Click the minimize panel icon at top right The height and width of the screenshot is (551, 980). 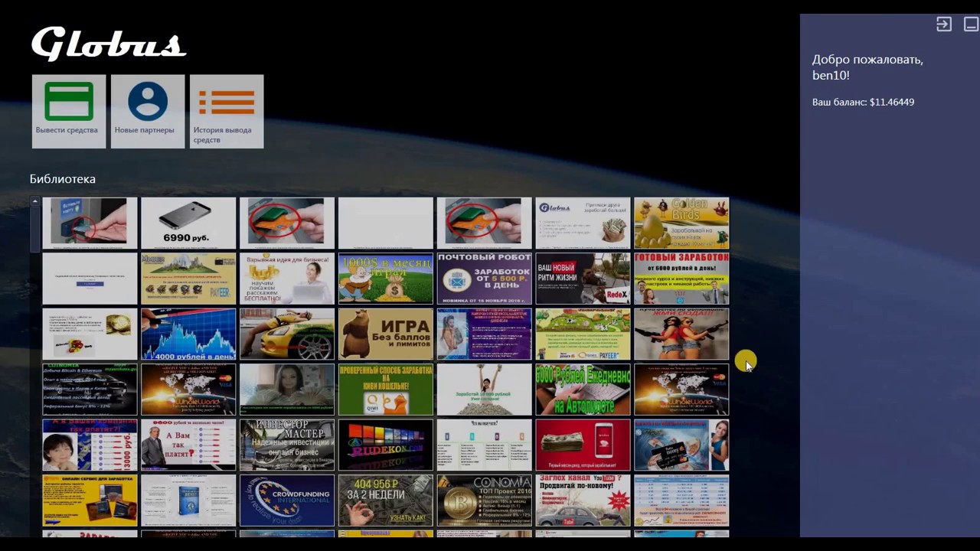pyautogui.click(x=971, y=24)
